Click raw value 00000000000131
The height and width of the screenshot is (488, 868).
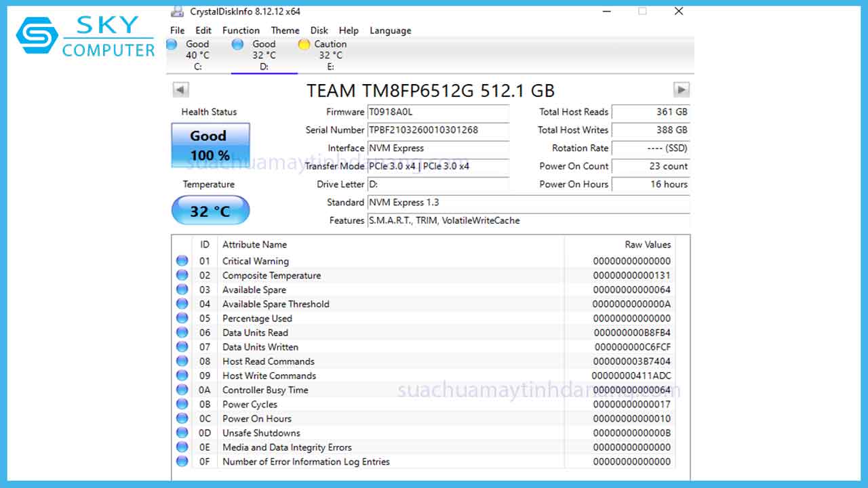pos(632,275)
